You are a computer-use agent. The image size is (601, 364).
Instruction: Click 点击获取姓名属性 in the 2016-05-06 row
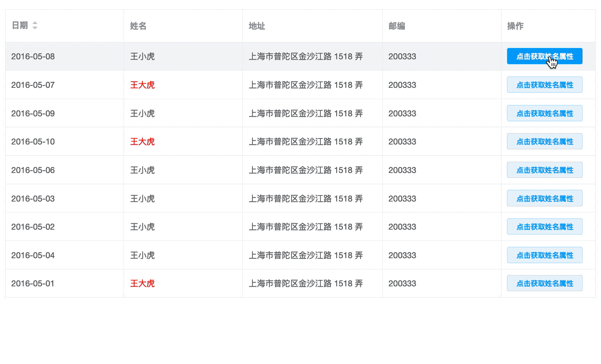pyautogui.click(x=545, y=170)
